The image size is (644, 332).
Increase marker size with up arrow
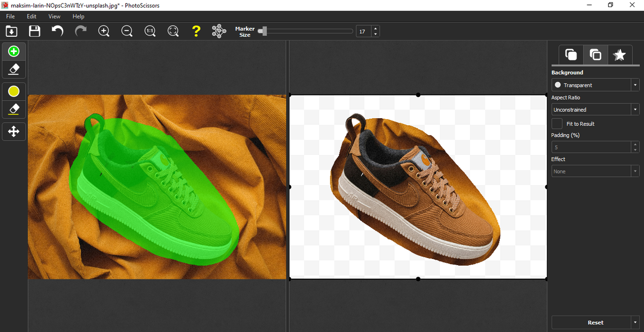[x=375, y=28]
